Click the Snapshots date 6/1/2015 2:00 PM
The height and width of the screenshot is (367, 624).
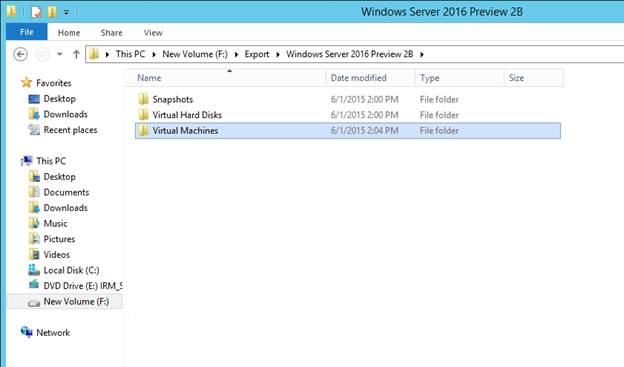[364, 100]
